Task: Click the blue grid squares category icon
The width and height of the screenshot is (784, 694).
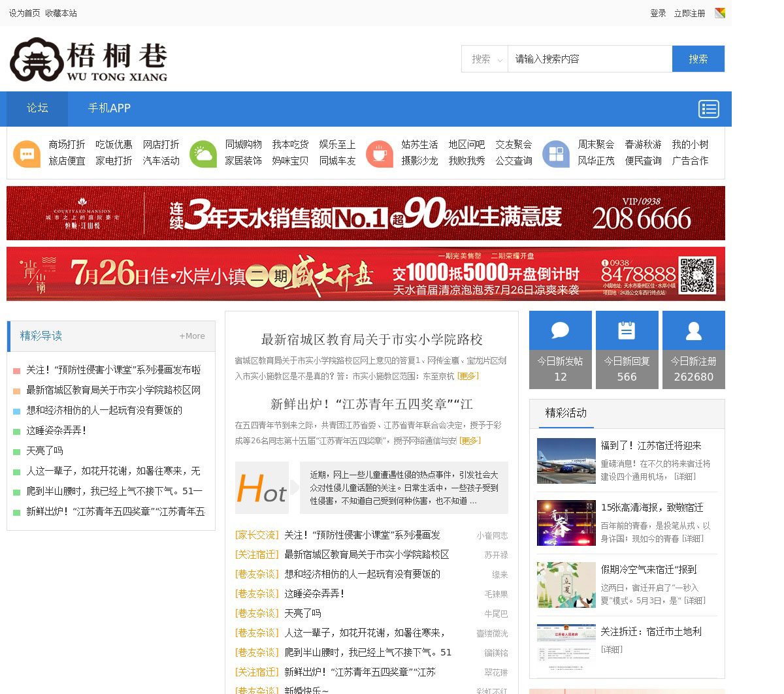Action: [x=556, y=154]
